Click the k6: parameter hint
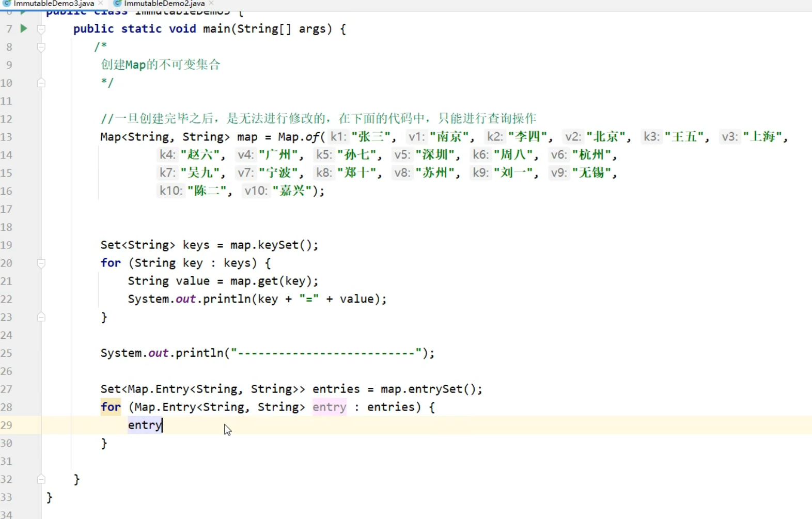Viewport: 812px width, 519px height. pos(480,155)
